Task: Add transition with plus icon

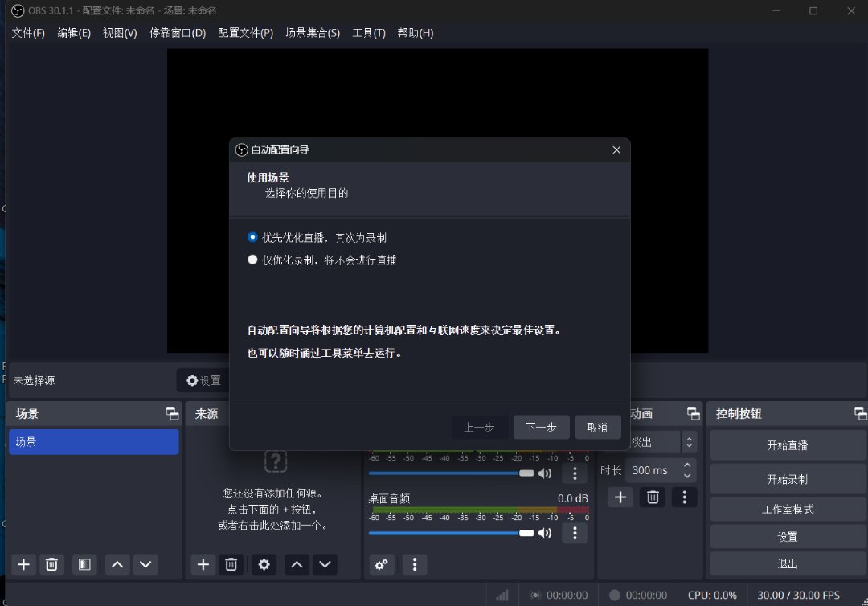Action: pos(620,497)
